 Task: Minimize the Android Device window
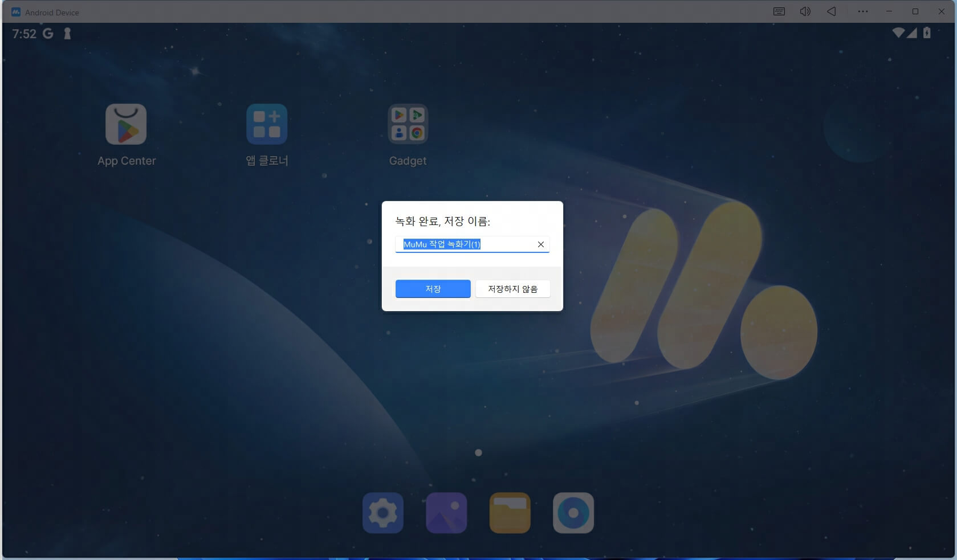click(889, 11)
